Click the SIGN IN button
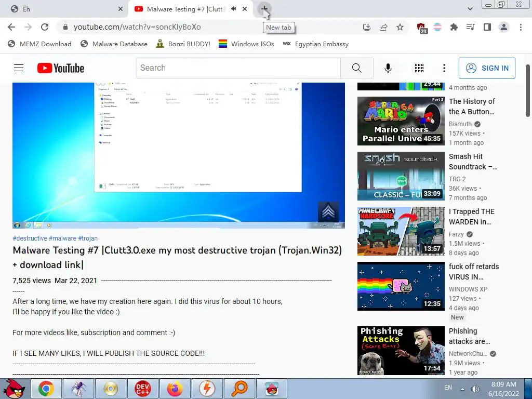 pyautogui.click(x=487, y=68)
